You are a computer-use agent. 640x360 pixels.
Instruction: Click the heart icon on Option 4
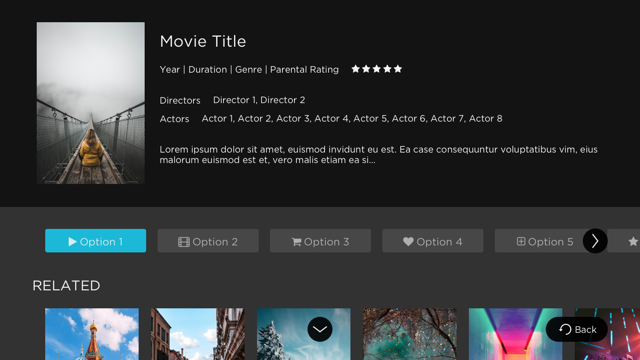pyautogui.click(x=408, y=242)
